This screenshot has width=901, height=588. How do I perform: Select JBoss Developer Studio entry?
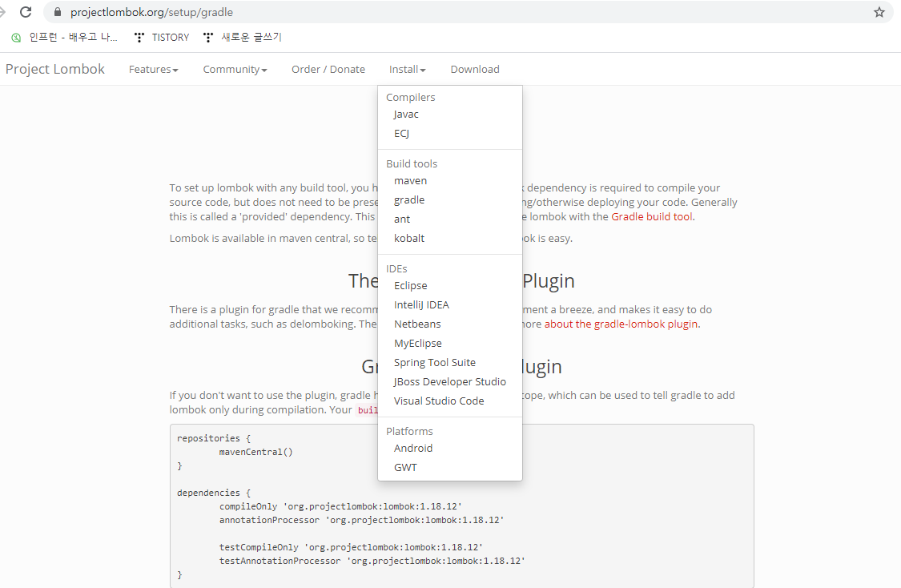pyautogui.click(x=450, y=381)
